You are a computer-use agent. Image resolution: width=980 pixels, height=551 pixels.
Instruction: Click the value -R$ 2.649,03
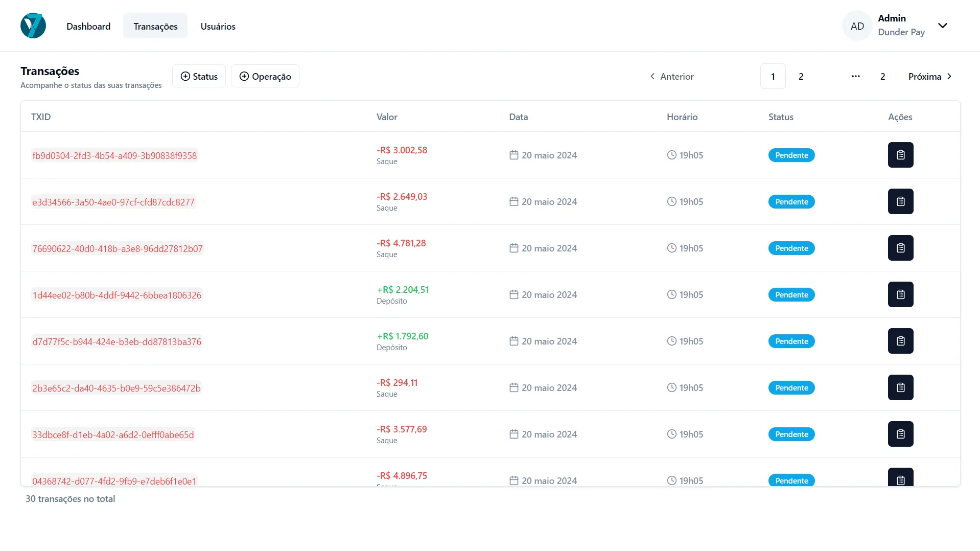coord(402,196)
